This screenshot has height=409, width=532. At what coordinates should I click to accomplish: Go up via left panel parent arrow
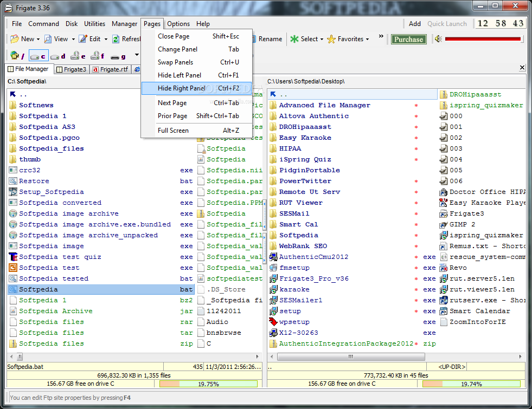[x=13, y=94]
